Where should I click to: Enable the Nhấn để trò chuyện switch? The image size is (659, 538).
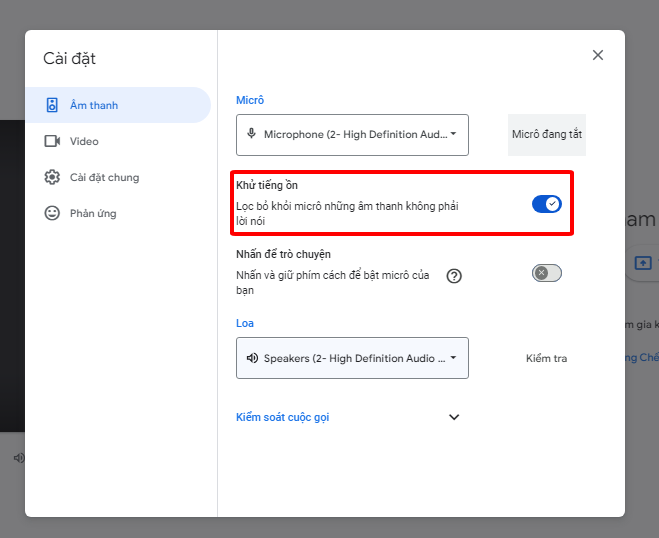click(x=546, y=273)
